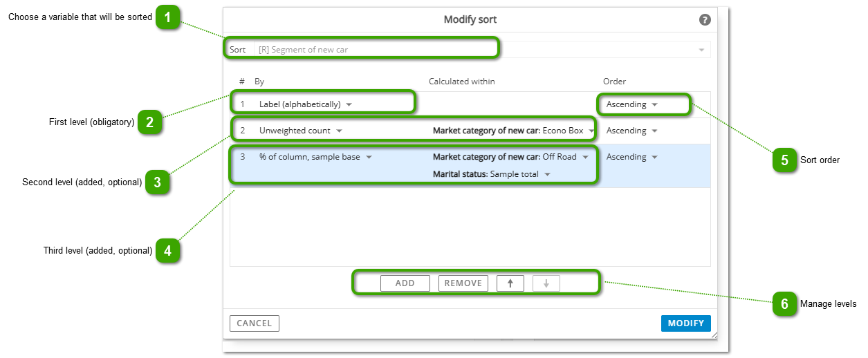Viewport: 868px width, 358px height.
Task: Select row number 1 in levels list
Action: (x=243, y=104)
